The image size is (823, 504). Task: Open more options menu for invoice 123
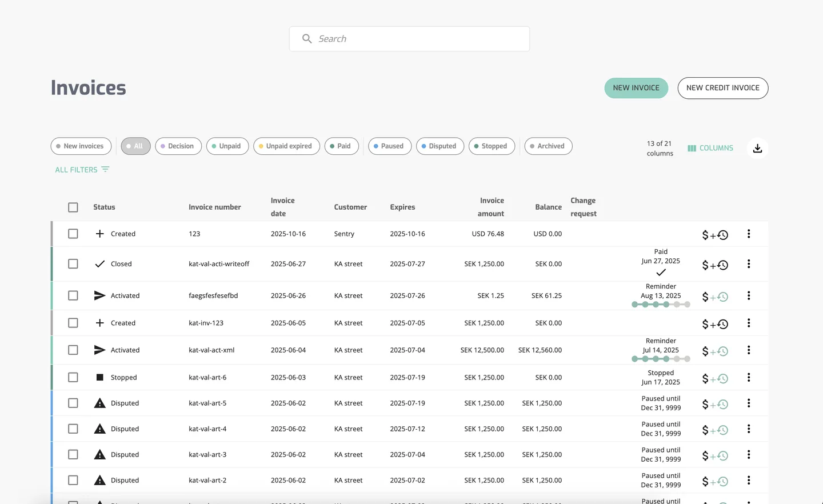click(749, 234)
